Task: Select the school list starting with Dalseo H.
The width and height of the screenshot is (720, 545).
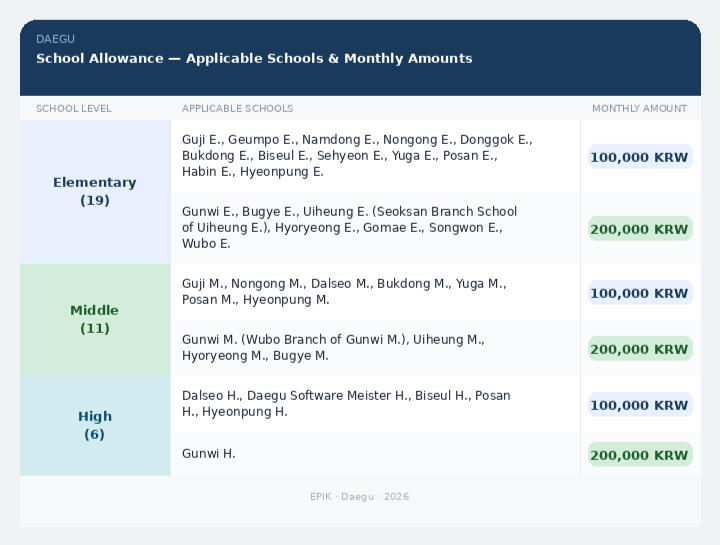Action: [x=346, y=404]
